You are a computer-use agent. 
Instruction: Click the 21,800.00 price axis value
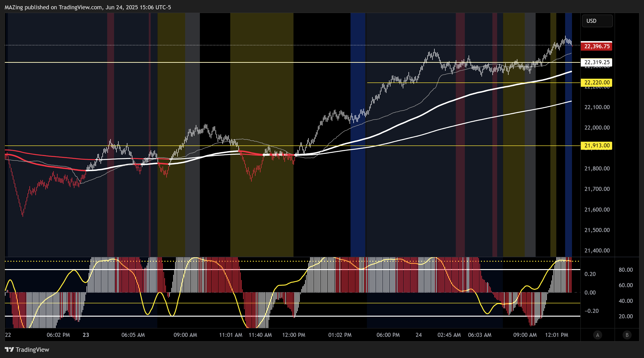pos(597,168)
